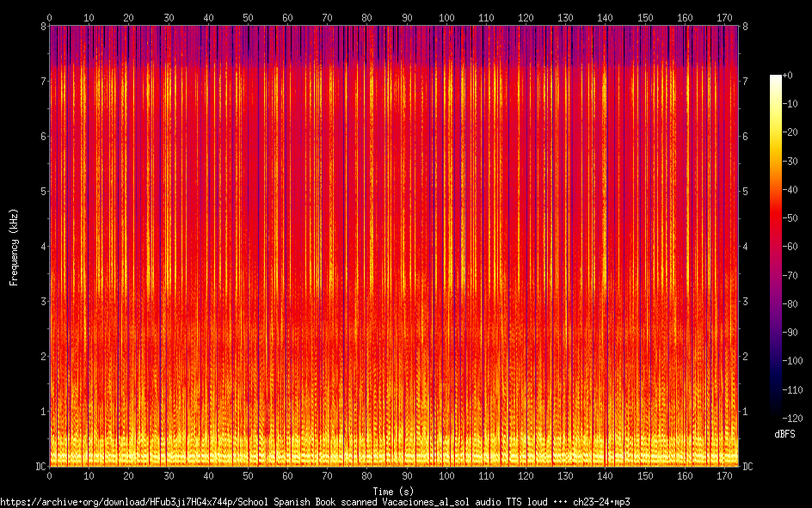Image resolution: width=812 pixels, height=508 pixels.
Task: Click the 'Time (s)' axis label
Action: 393,489
